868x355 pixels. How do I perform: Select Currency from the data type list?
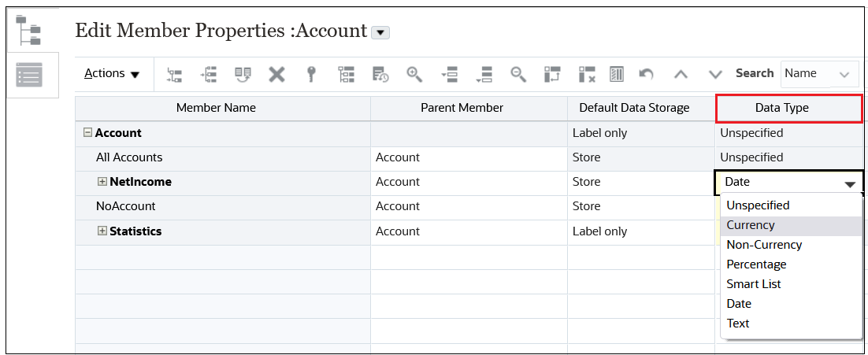click(x=751, y=225)
